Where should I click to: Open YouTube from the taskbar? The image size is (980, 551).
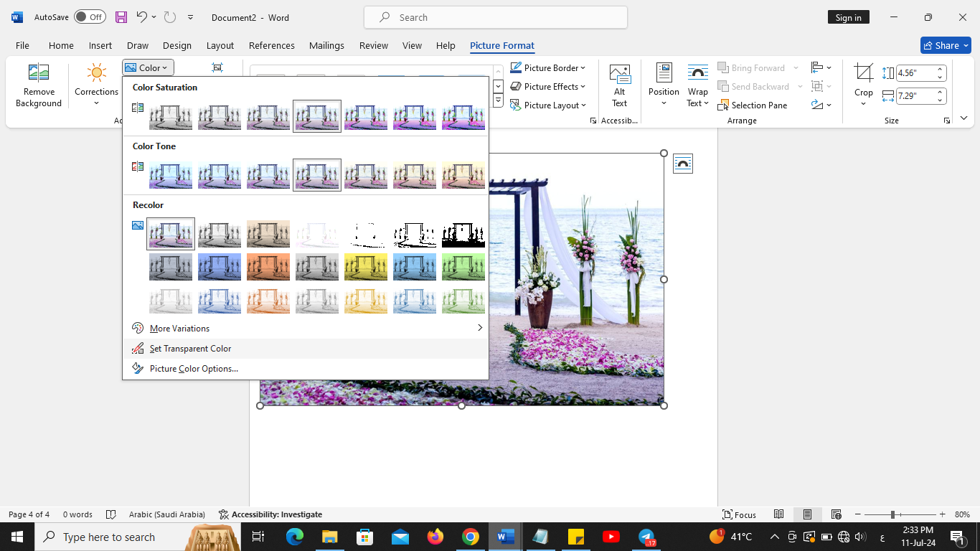[x=611, y=537]
